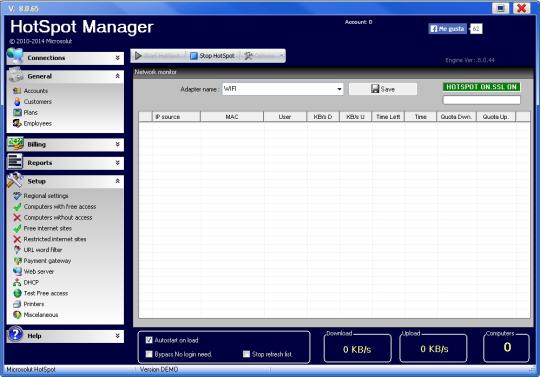Image resolution: width=540 pixels, height=377 pixels.
Task: Click the Setup tools icon
Action: coord(15,180)
